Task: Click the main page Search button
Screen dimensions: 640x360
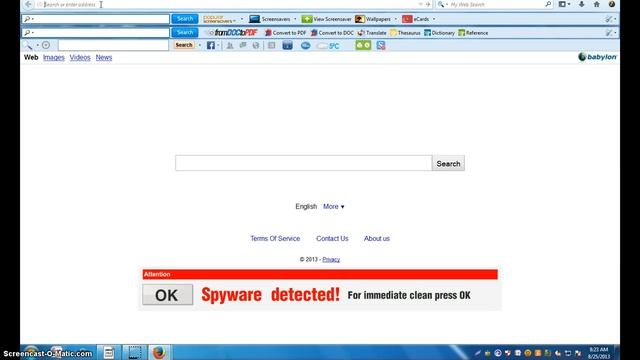Action: click(x=448, y=163)
